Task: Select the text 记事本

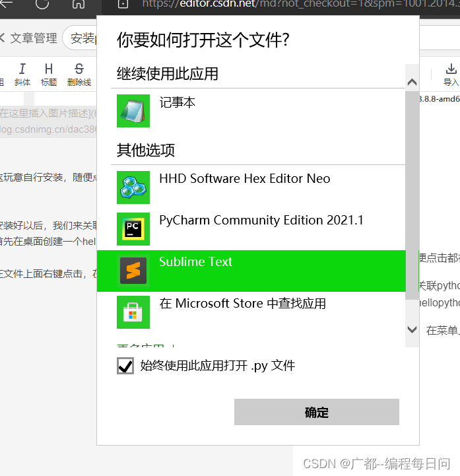Action: [x=178, y=102]
